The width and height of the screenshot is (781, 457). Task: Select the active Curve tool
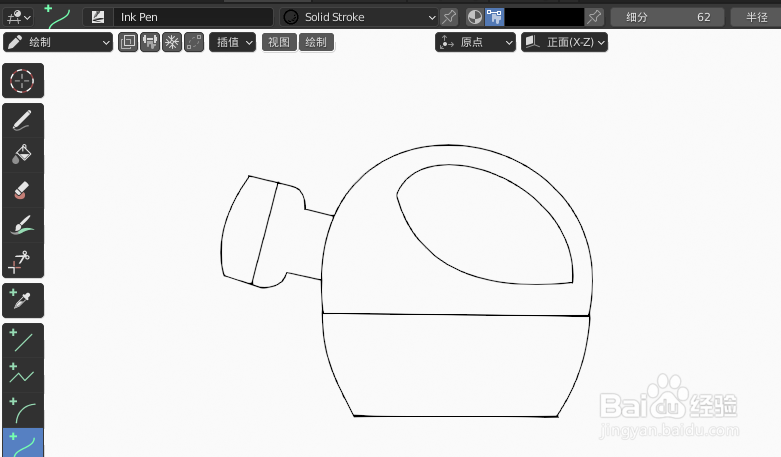click(x=23, y=443)
